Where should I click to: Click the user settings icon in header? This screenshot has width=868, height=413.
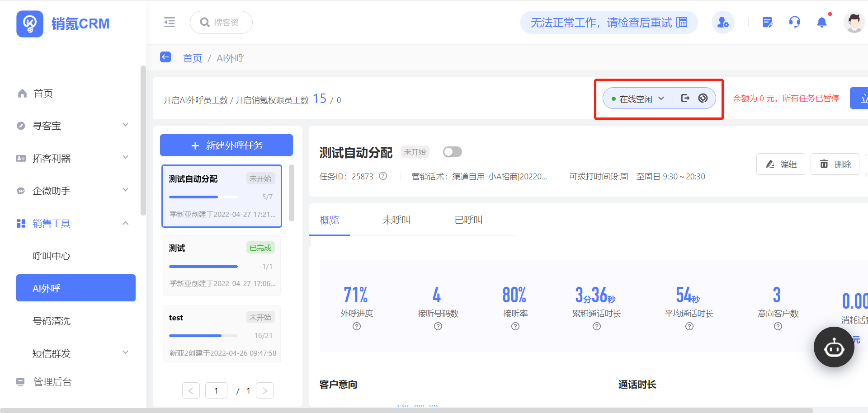[x=723, y=22]
